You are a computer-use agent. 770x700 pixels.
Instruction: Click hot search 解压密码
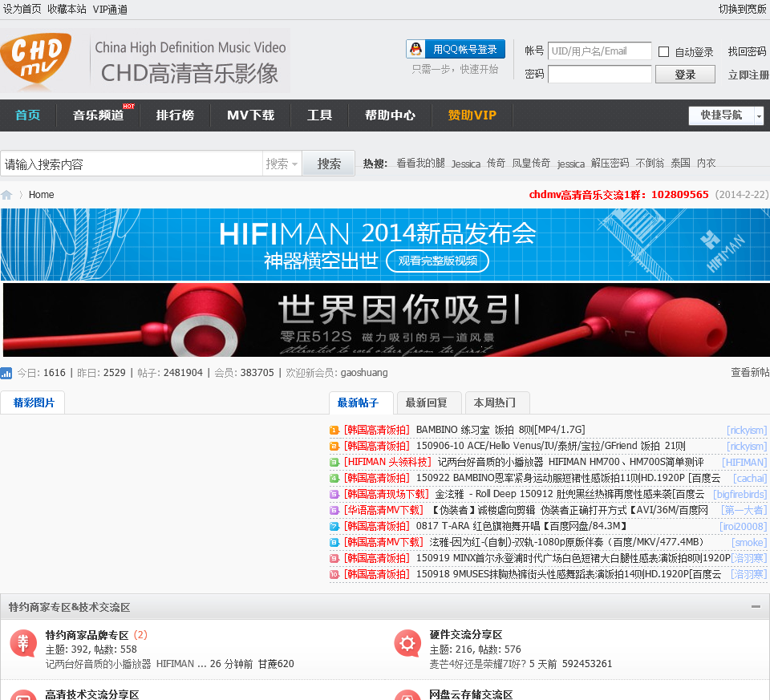[x=610, y=163]
